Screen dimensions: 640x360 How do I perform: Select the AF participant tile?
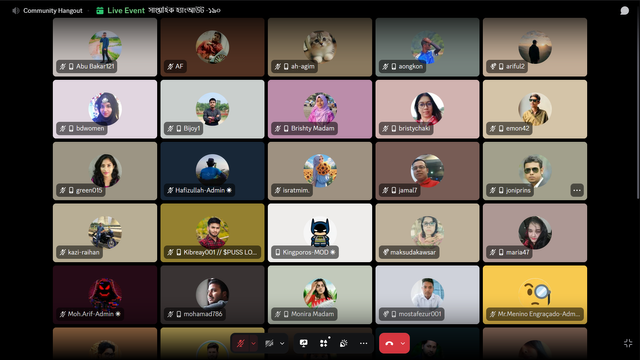[212, 47]
